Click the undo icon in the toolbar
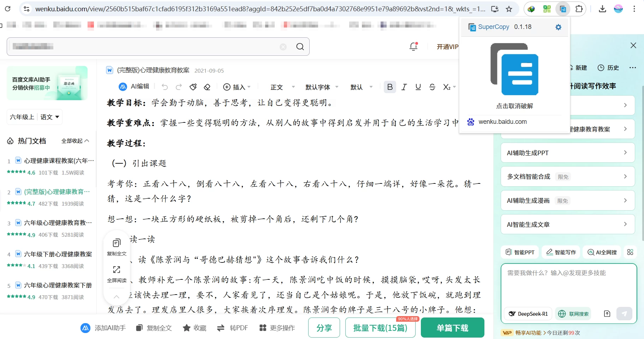Viewport: 644px width, 339px height. pos(164,86)
